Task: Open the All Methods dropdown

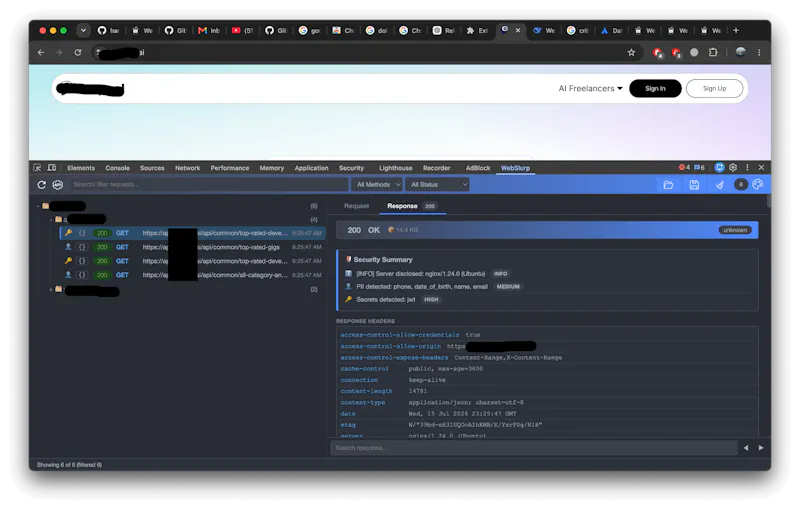Action: [377, 185]
